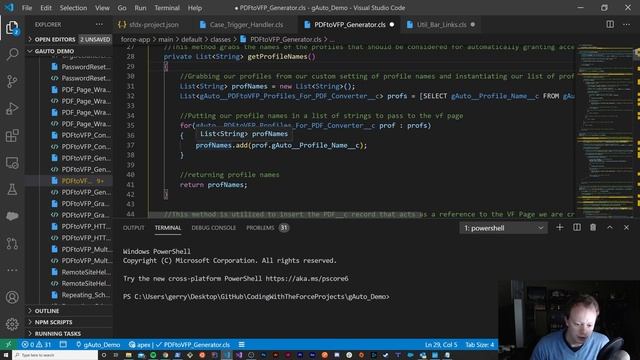Click the list icon in status bar

click(x=242, y=344)
